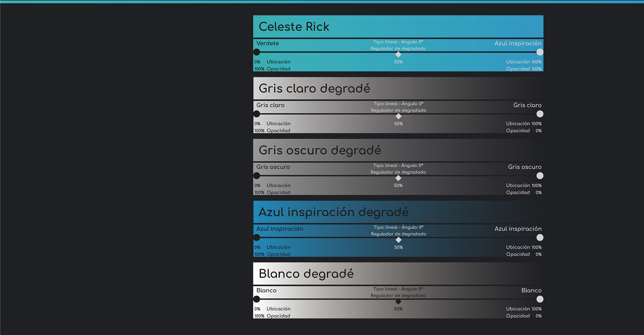644x335 pixels.
Task: Click the Blanco degradé title swatch
Action: 398,274
